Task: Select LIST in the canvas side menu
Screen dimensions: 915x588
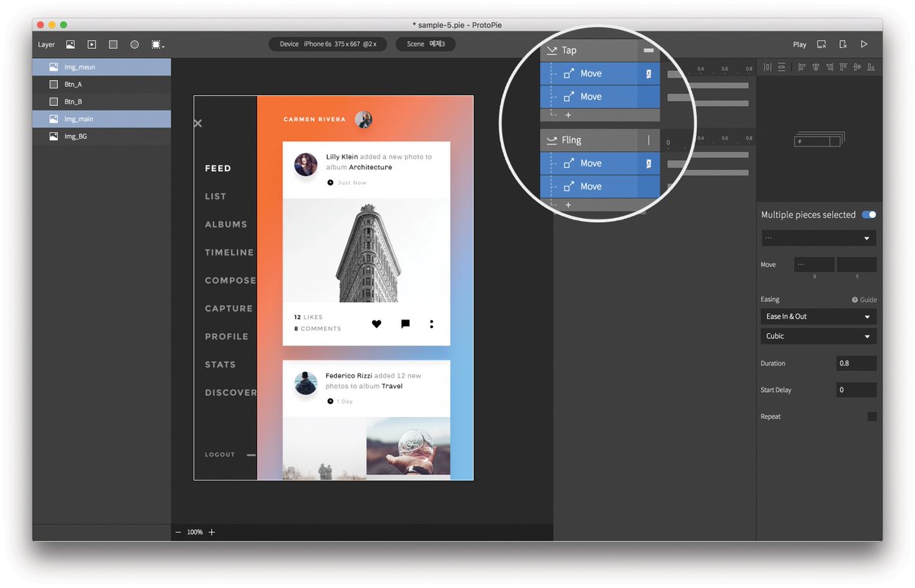Action: (216, 197)
